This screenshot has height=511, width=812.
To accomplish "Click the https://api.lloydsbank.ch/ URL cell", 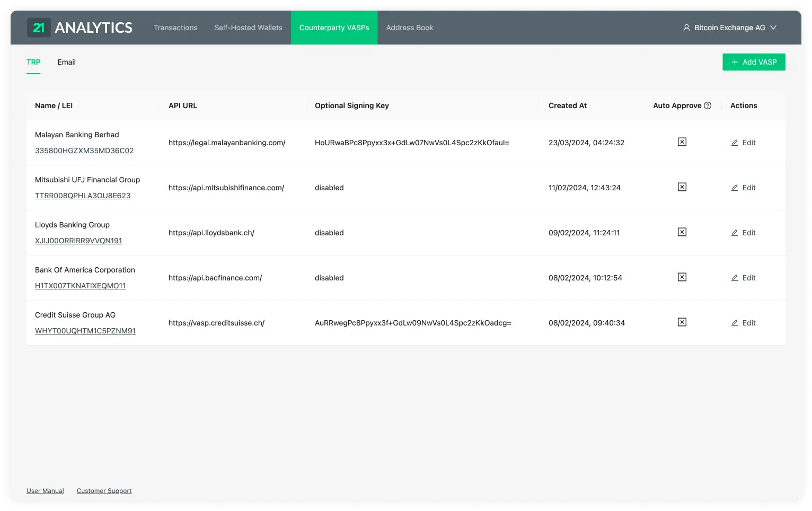I will pyautogui.click(x=211, y=233).
